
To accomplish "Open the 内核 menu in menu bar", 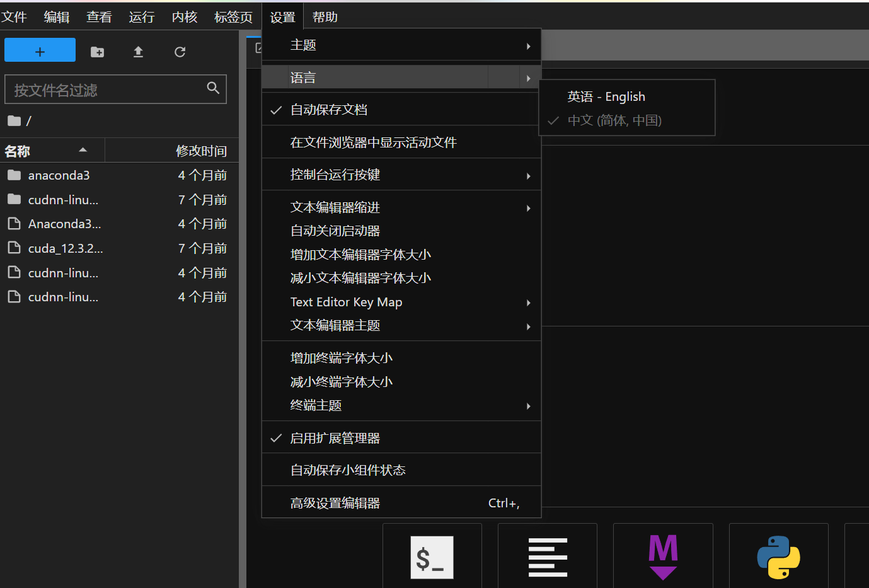I will coord(184,17).
